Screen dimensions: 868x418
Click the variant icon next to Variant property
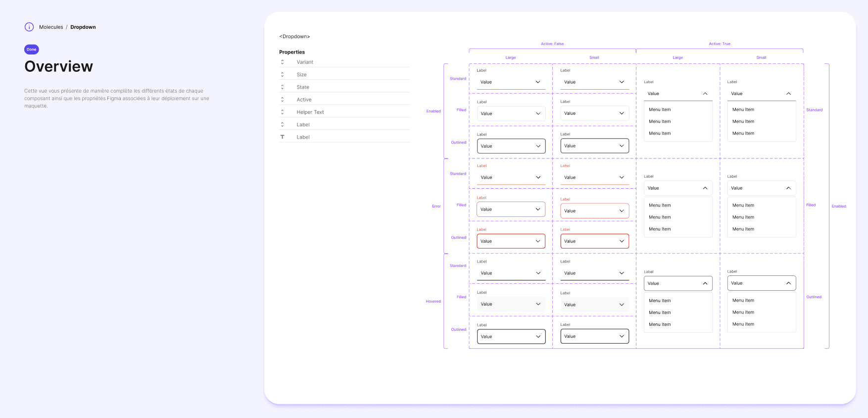[x=283, y=62]
